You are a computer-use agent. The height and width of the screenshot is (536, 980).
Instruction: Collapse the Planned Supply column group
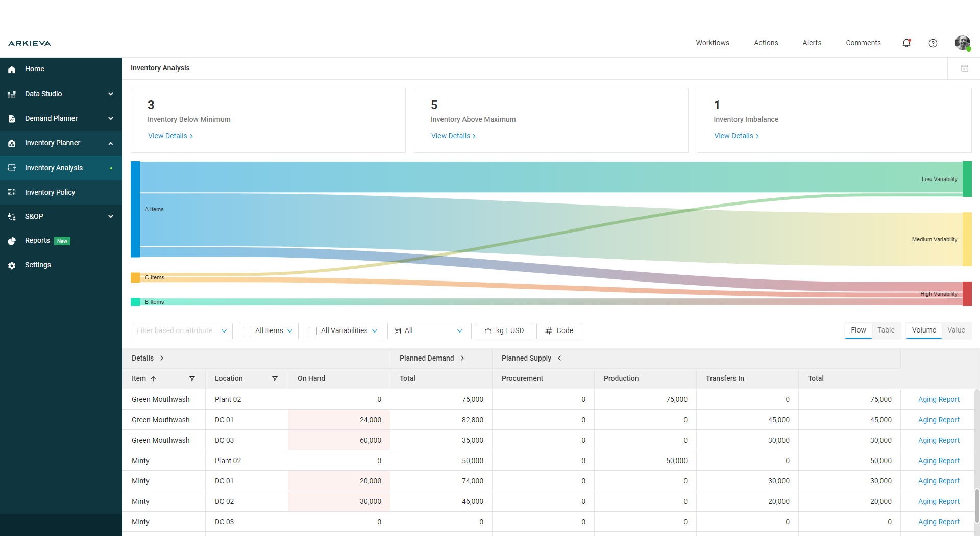click(x=559, y=358)
